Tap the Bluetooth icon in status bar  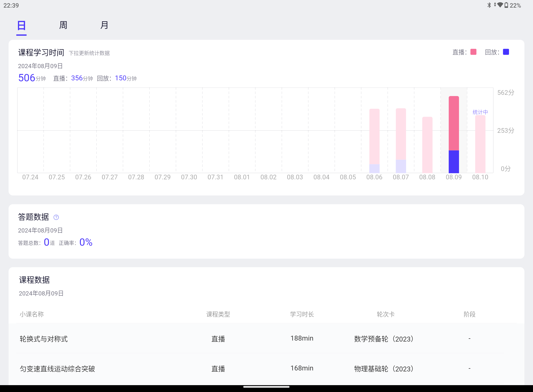coord(489,5)
